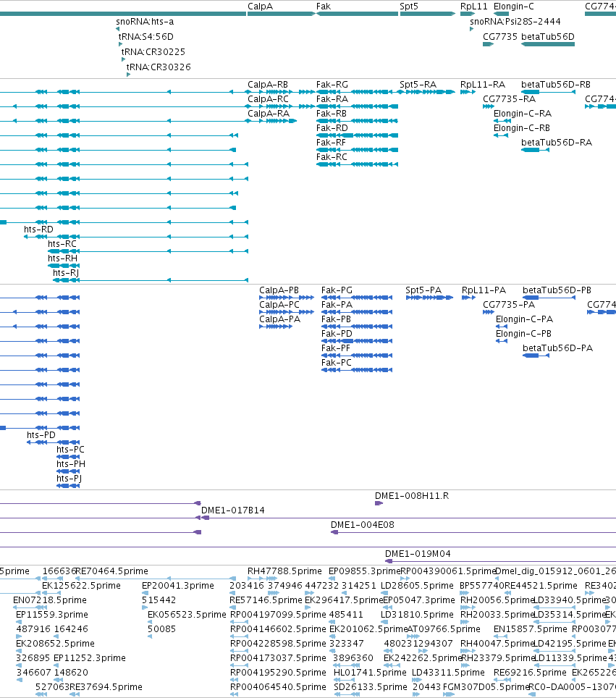
Task: Select the LD28605.5prime EST label
Action: (417, 586)
